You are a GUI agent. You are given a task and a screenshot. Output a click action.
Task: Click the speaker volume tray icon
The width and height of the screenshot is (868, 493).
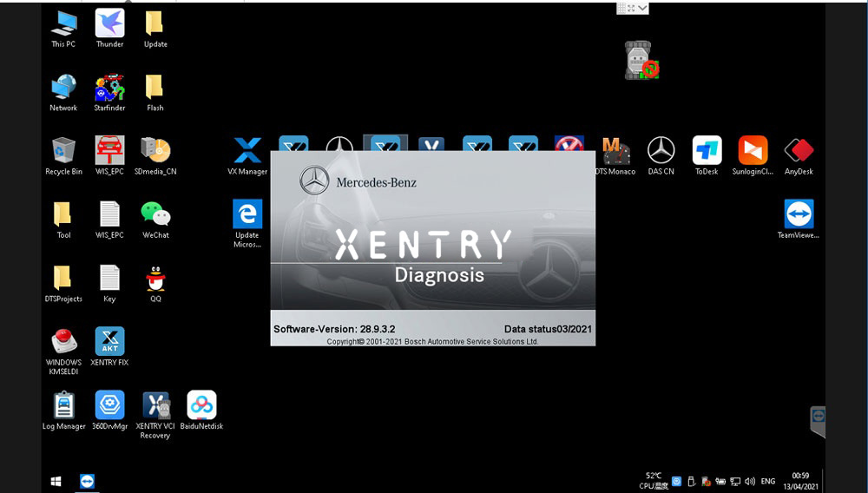click(x=750, y=482)
